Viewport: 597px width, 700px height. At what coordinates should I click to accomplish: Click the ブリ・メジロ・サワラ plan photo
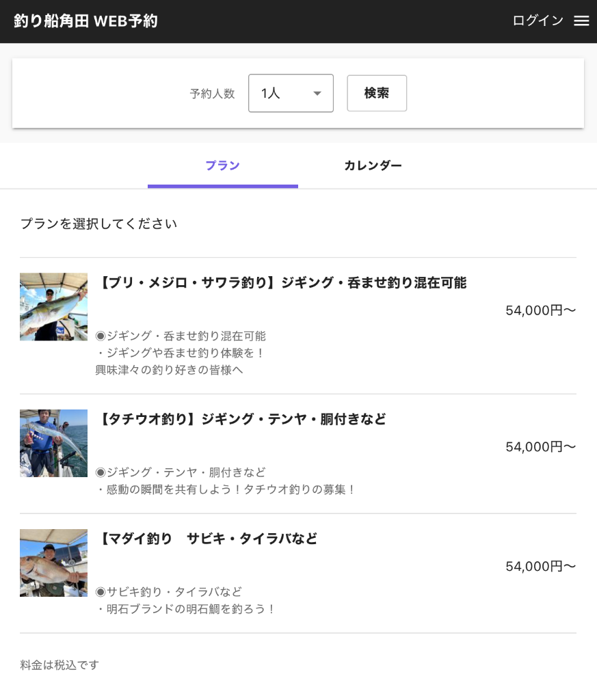pyautogui.click(x=53, y=307)
